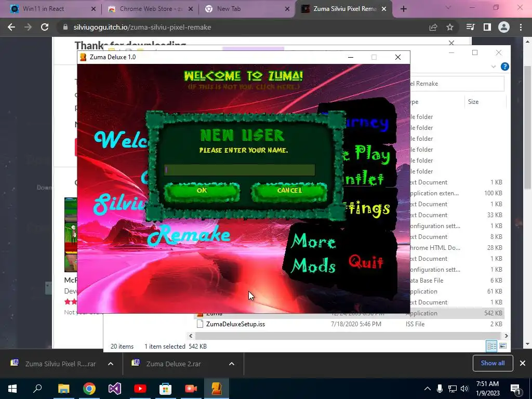Open Windows taskbar search
The height and width of the screenshot is (399, 532).
coord(37,389)
